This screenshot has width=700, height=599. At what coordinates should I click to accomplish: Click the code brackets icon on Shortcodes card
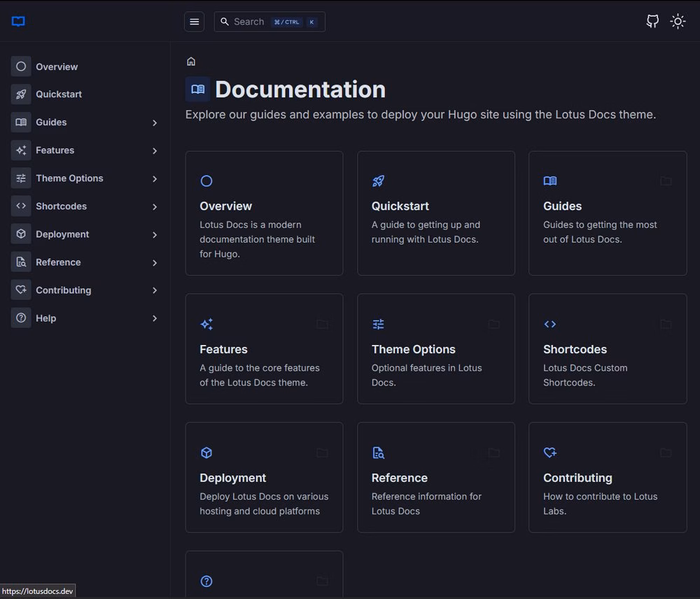(x=550, y=324)
